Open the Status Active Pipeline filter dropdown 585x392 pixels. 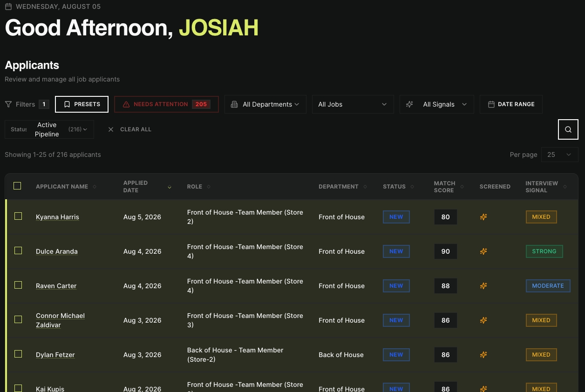tap(49, 129)
